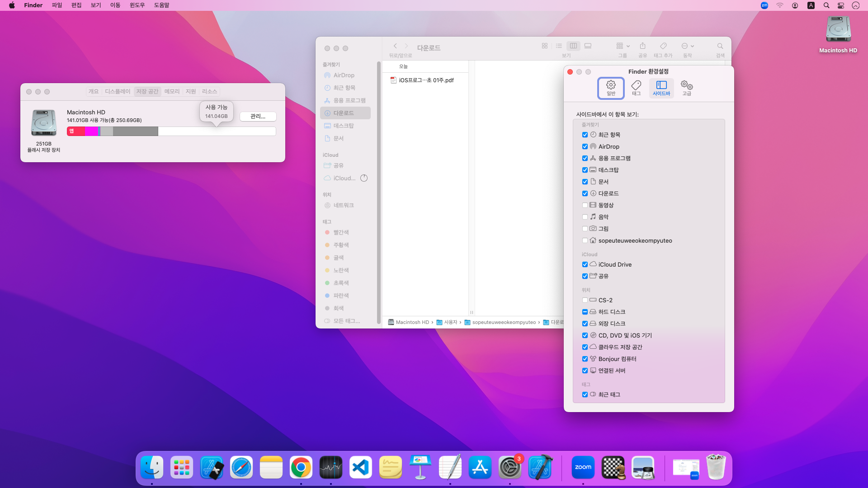Open the 고급 preferences pane
Image resolution: width=868 pixels, height=488 pixels.
686,88
